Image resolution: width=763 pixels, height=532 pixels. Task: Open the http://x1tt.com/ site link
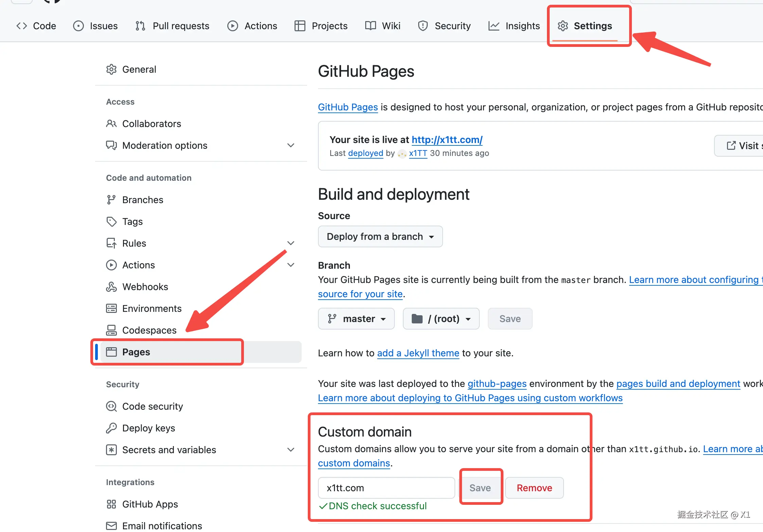[x=447, y=140]
